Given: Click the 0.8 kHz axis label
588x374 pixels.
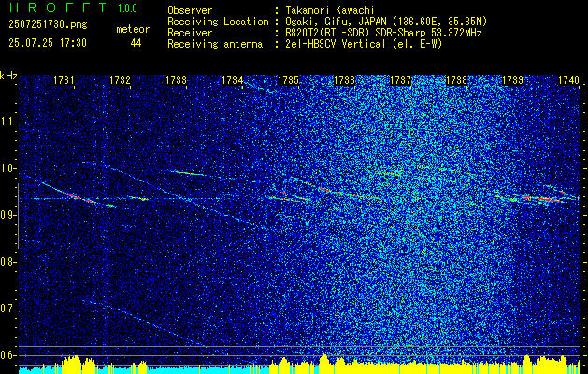Looking at the screenshot, I should coord(7,262).
